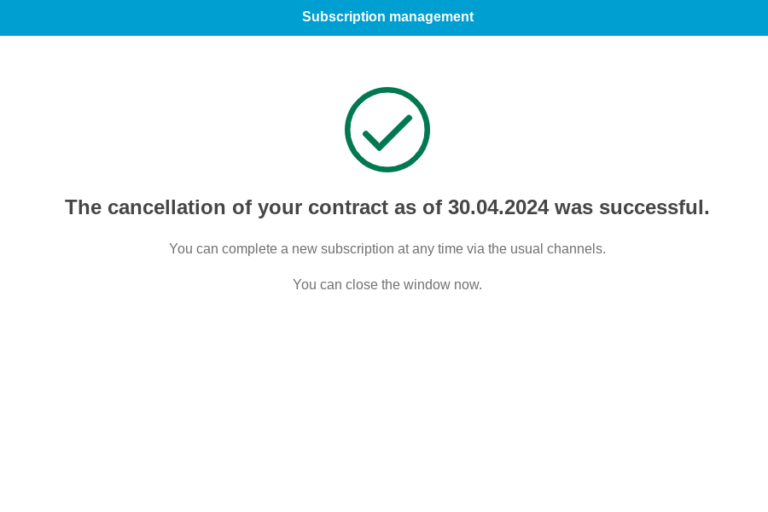
Task: Click the word "contract" in heading
Action: pyautogui.click(x=348, y=207)
